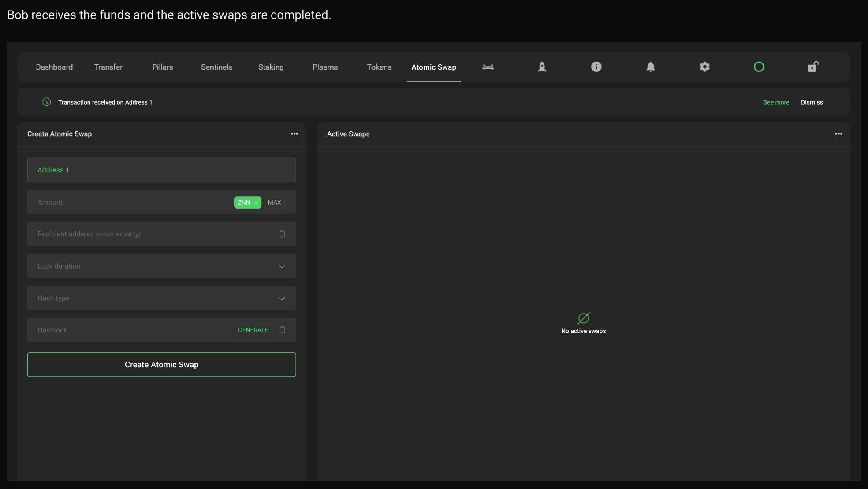Lock the wallet with padlock icon
This screenshot has width=868, height=489.
tap(813, 67)
